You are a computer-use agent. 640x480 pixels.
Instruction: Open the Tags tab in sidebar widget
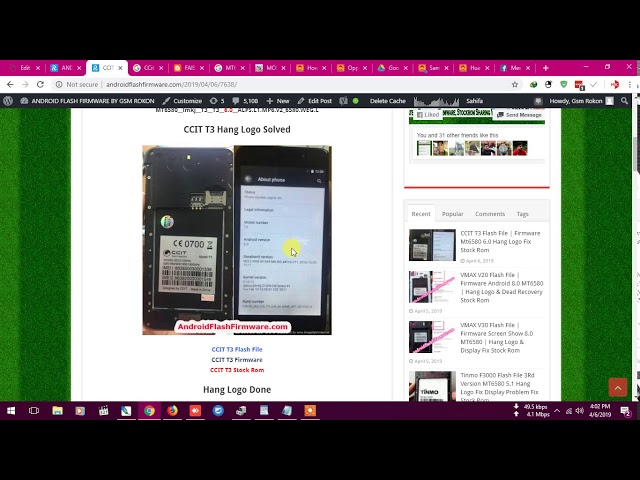click(x=522, y=214)
